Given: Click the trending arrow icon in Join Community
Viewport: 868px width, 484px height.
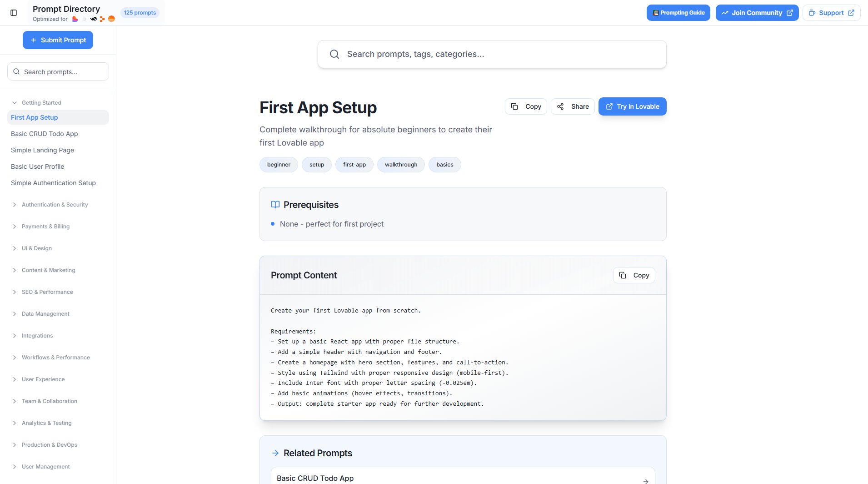Looking at the screenshot, I should [725, 13].
